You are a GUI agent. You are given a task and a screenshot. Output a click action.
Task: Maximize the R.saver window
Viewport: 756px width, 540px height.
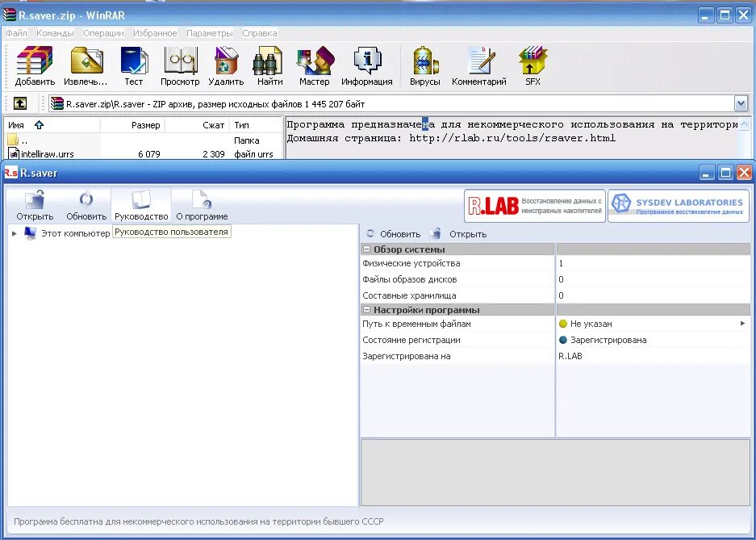click(725, 173)
